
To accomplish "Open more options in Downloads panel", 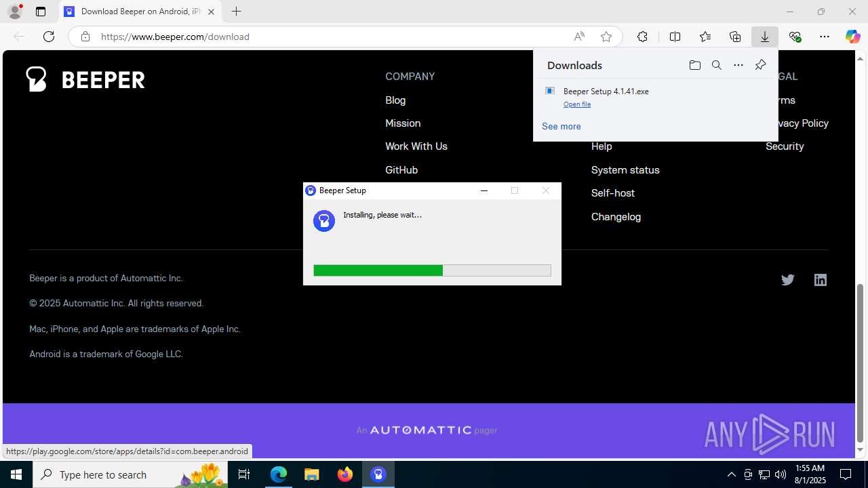I will (x=738, y=65).
